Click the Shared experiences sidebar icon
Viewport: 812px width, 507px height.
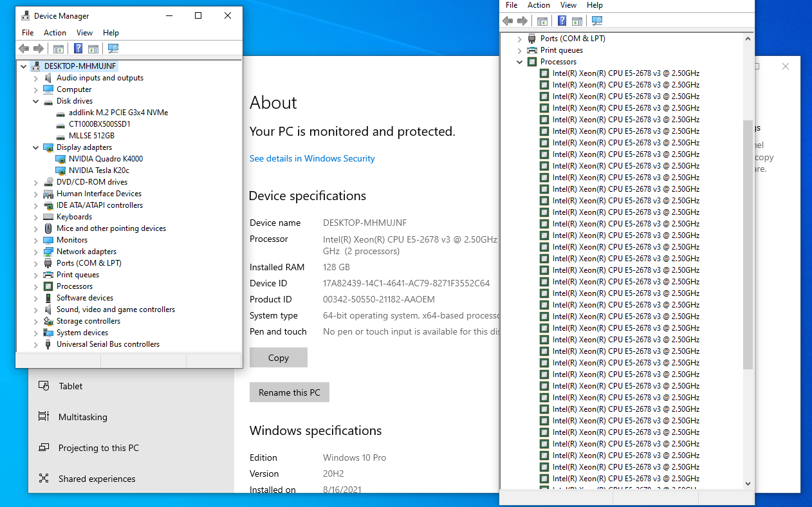click(44, 479)
